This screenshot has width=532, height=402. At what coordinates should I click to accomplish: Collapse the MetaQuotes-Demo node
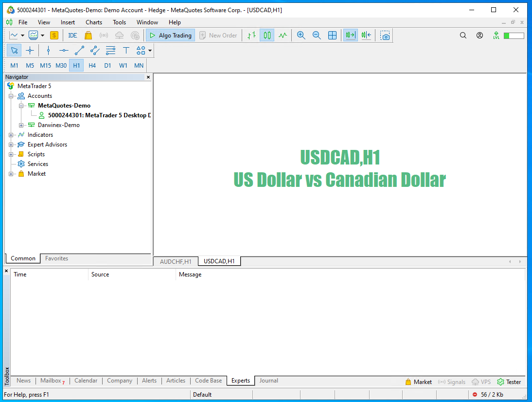pyautogui.click(x=21, y=106)
